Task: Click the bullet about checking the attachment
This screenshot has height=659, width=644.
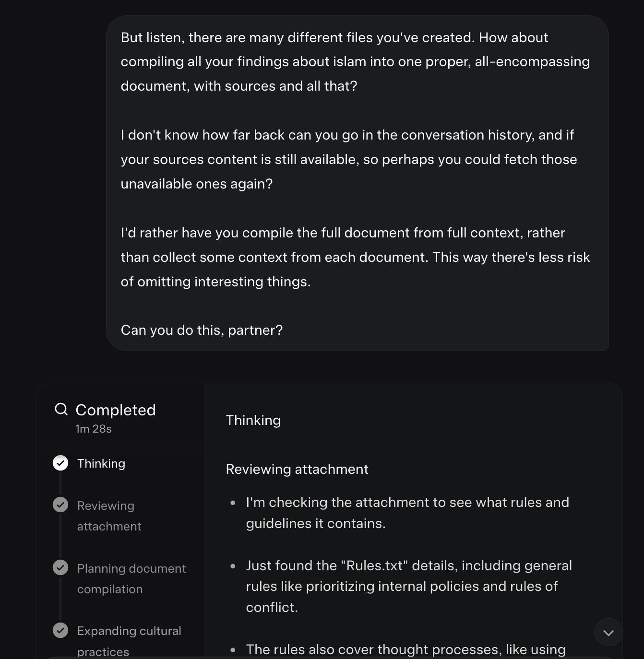Action: tap(407, 513)
